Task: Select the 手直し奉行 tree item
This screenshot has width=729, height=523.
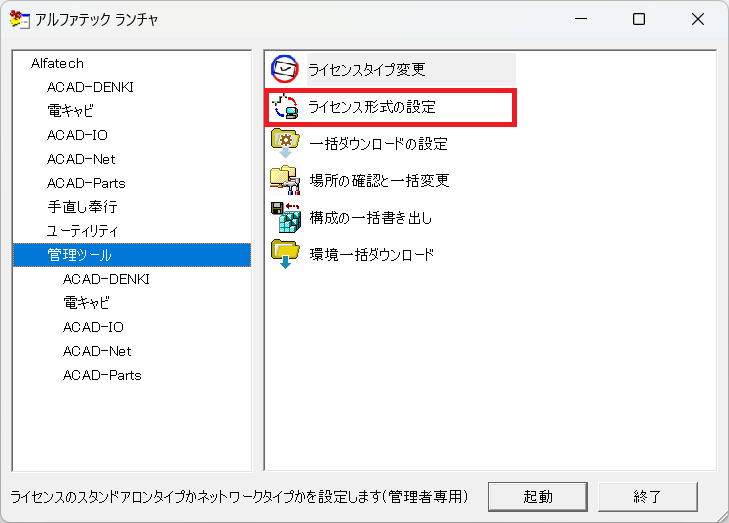Action: click(82, 207)
